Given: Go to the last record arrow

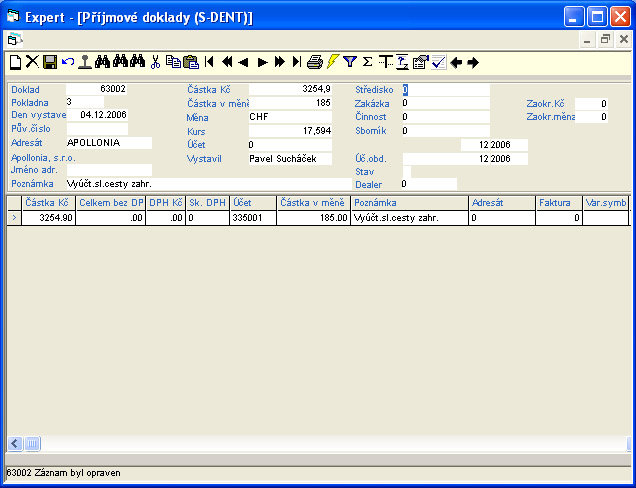Looking at the screenshot, I should click(x=297, y=62).
